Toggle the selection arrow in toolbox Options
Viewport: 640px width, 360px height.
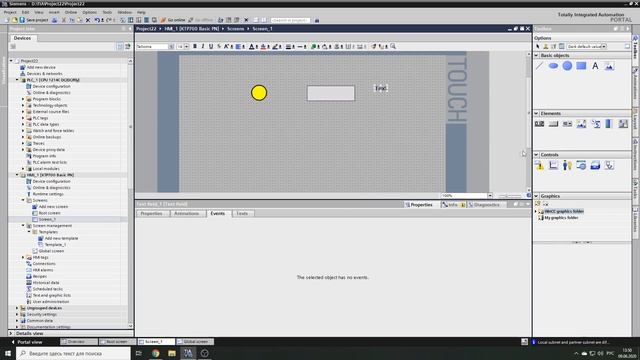538,46
